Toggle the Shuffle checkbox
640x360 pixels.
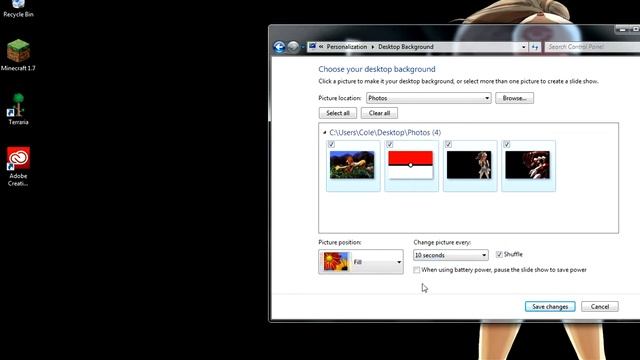[499, 255]
